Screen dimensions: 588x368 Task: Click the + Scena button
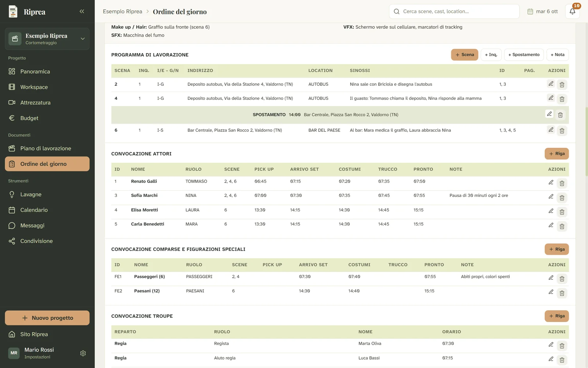[465, 54]
